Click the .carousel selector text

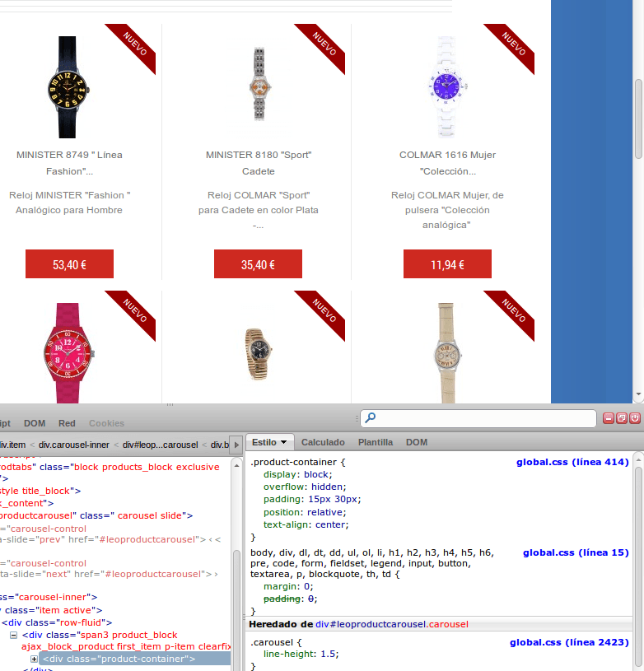[x=272, y=642]
